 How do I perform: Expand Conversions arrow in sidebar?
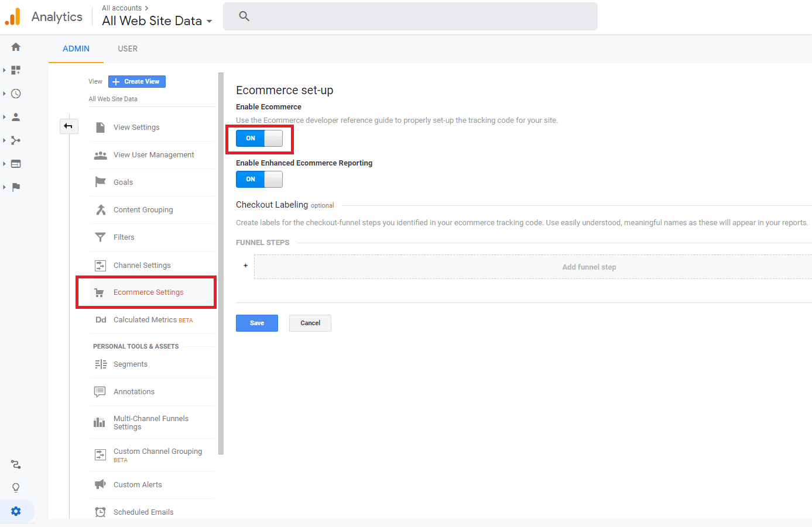(x=4, y=187)
